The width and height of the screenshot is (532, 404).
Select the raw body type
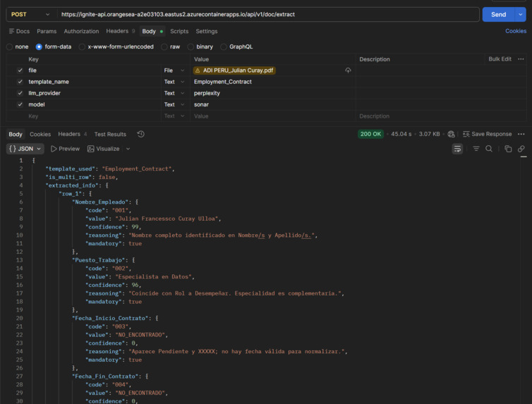click(164, 47)
